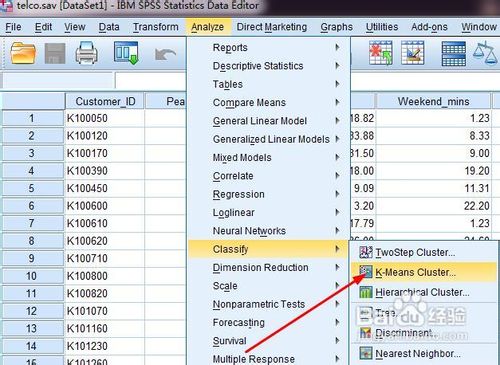Expand the Reports submenu

click(269, 48)
